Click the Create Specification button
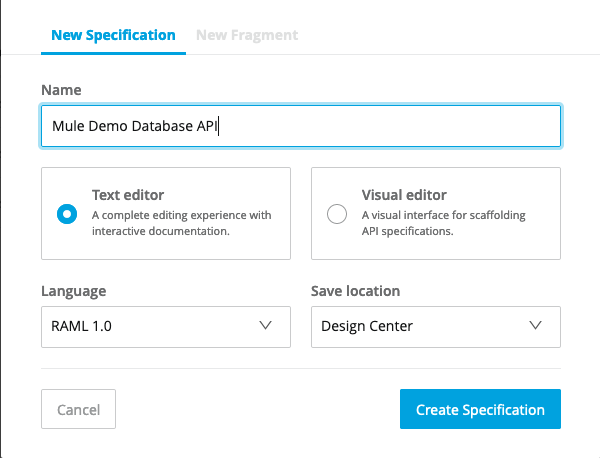Viewport: 600px width, 458px height. (x=480, y=410)
